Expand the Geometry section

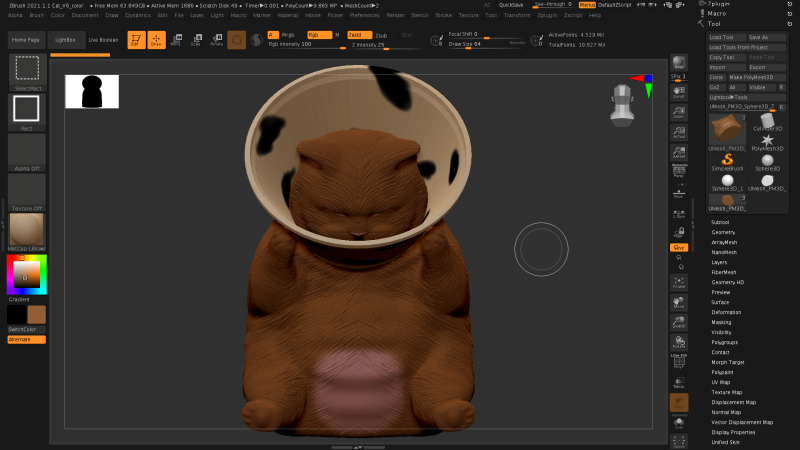(723, 232)
